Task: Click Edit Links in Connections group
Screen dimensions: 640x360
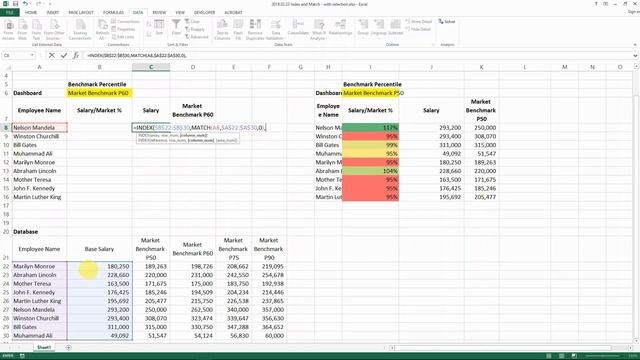Action: 122,37
